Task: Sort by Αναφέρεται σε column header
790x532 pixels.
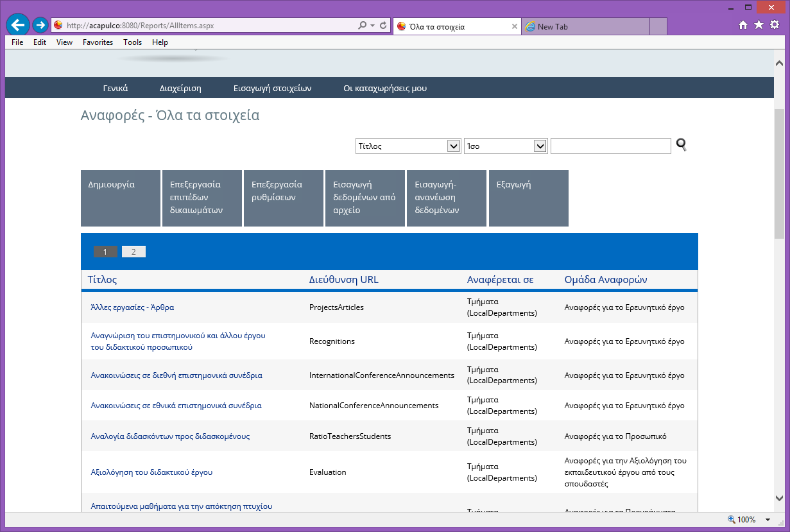Action: tap(500, 280)
